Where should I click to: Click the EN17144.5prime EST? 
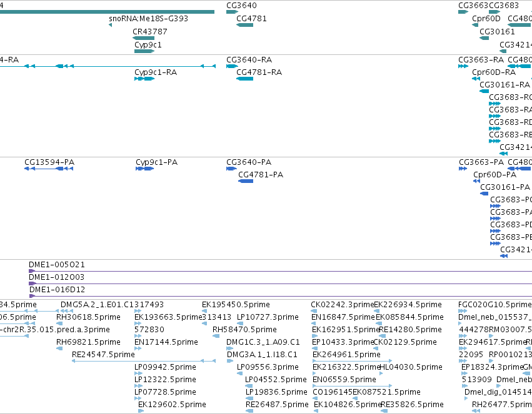pyautogui.click(x=138, y=348)
